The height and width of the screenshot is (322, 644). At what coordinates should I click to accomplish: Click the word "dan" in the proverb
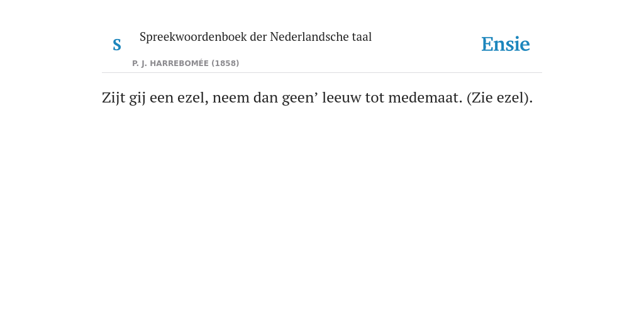click(266, 97)
